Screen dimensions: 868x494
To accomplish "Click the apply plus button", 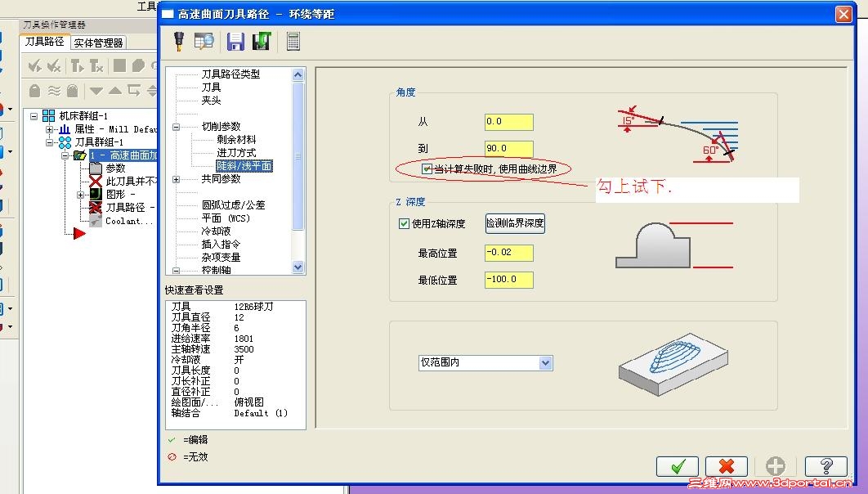I will point(776,466).
